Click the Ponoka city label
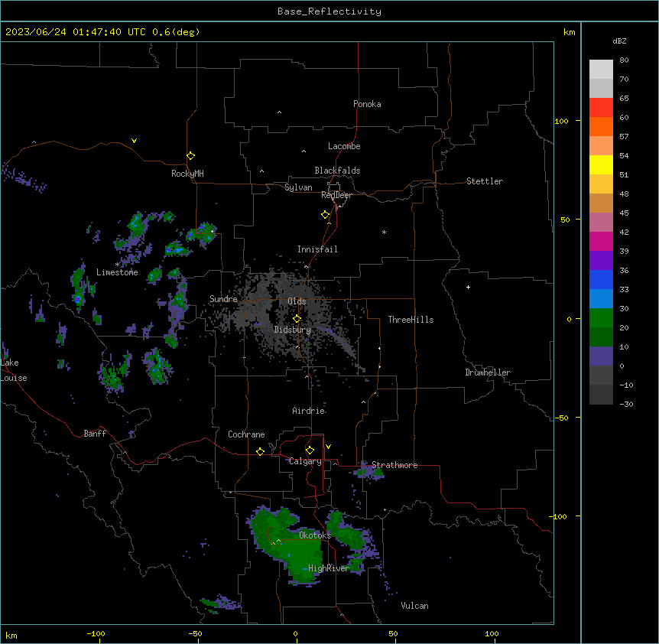The width and height of the screenshot is (659, 644). [367, 104]
